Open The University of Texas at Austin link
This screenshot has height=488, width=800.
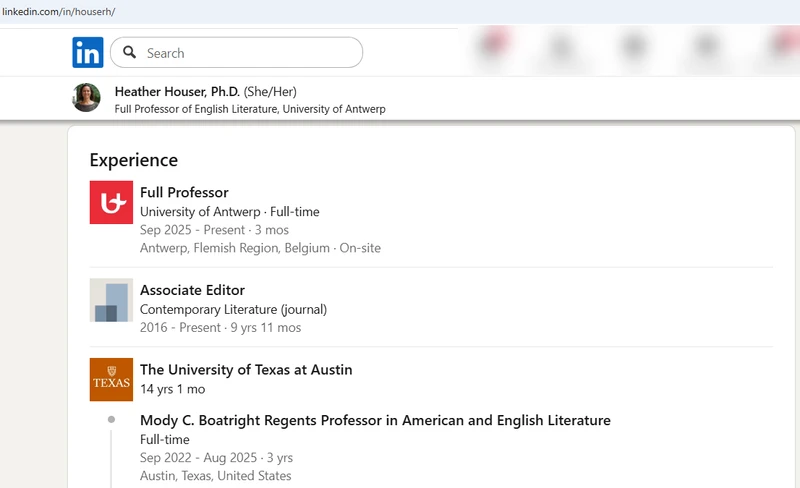(x=246, y=370)
